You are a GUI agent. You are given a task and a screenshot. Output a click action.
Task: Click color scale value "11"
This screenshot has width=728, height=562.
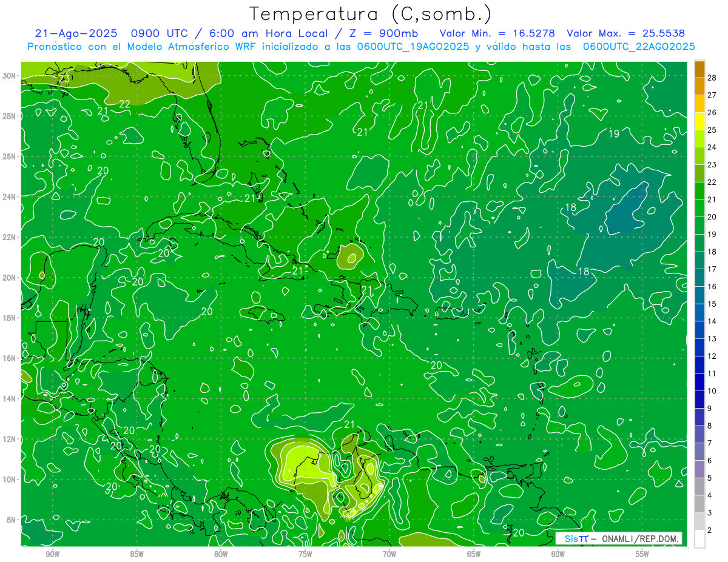[x=712, y=373]
